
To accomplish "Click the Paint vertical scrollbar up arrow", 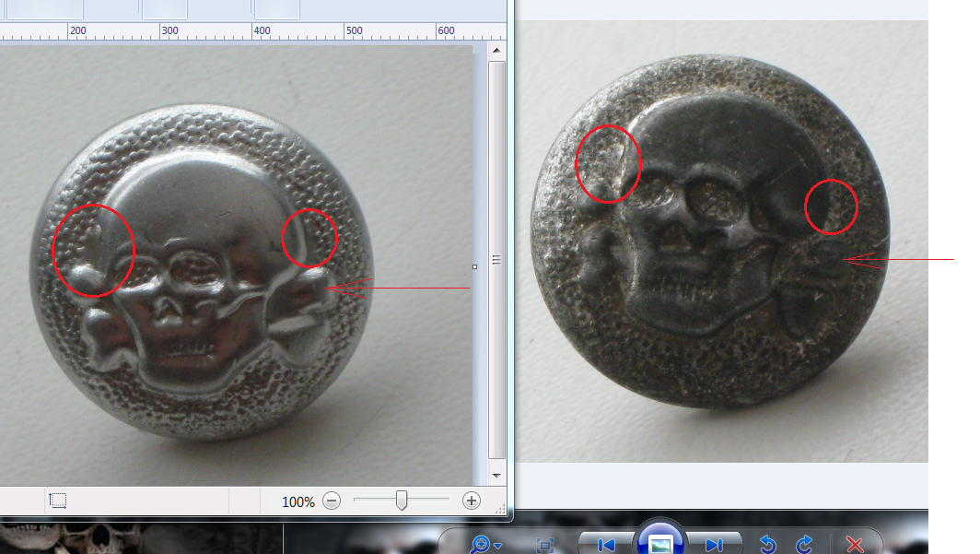I will [x=496, y=50].
